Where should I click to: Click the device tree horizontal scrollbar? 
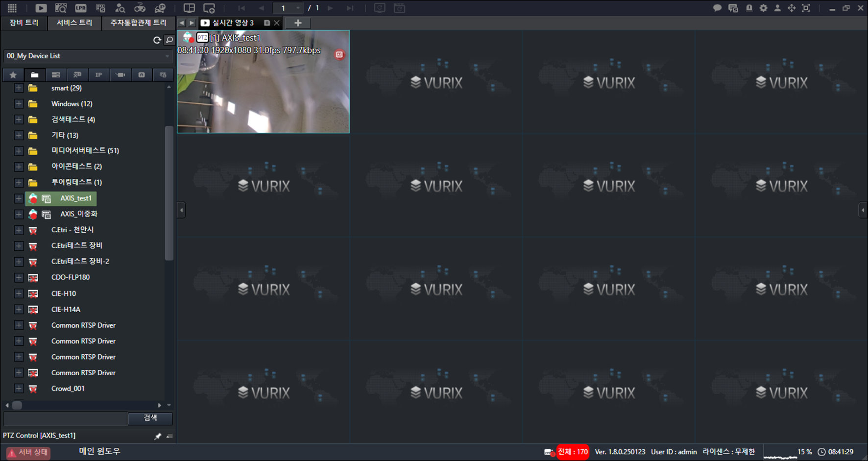point(17,405)
